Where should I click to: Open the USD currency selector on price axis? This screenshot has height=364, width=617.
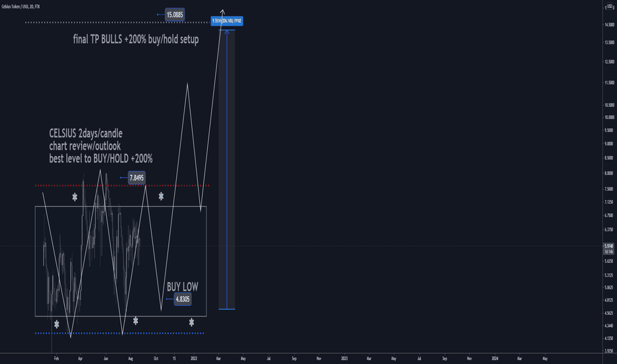tap(610, 7)
